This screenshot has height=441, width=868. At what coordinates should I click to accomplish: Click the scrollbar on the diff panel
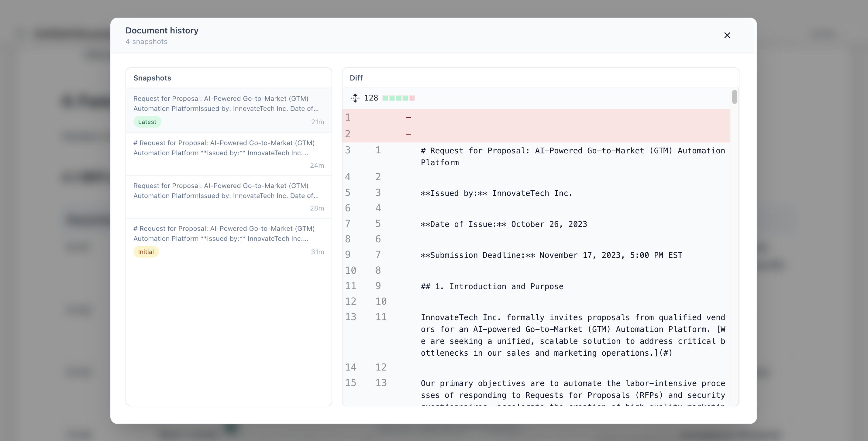click(x=735, y=97)
